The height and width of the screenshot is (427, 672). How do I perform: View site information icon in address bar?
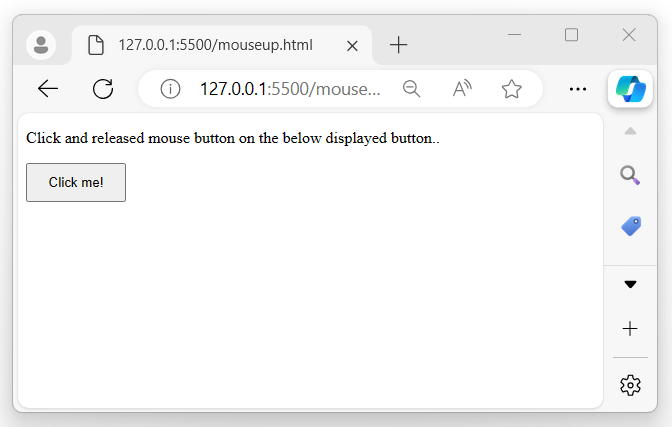170,89
